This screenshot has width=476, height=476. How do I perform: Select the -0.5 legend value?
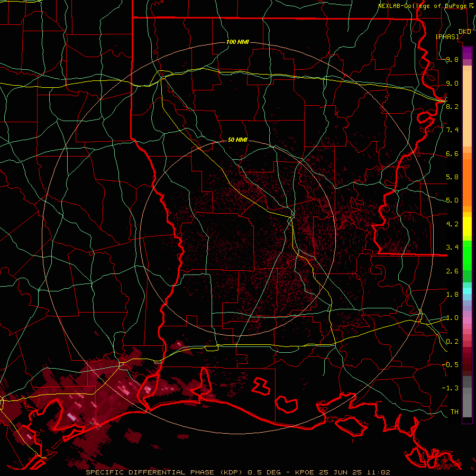[x=450, y=364]
